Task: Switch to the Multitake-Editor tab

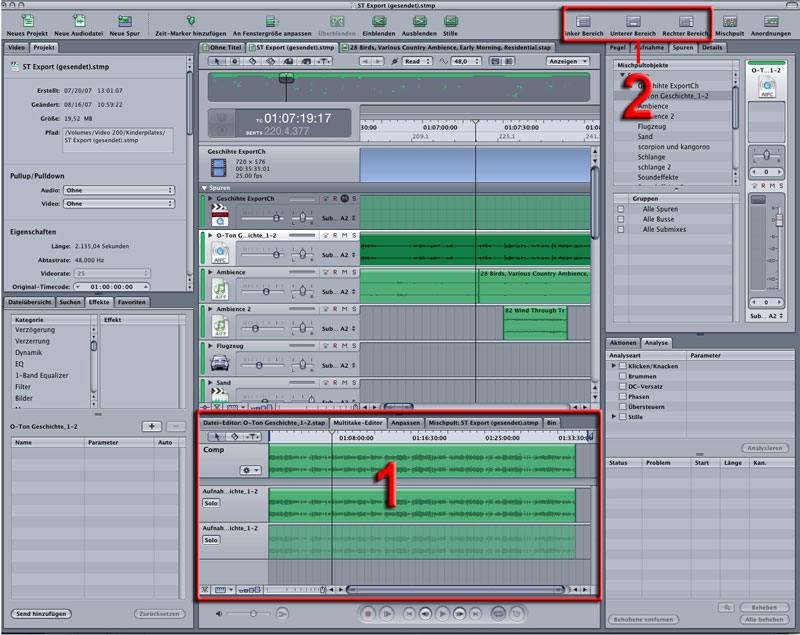Action: coord(359,423)
